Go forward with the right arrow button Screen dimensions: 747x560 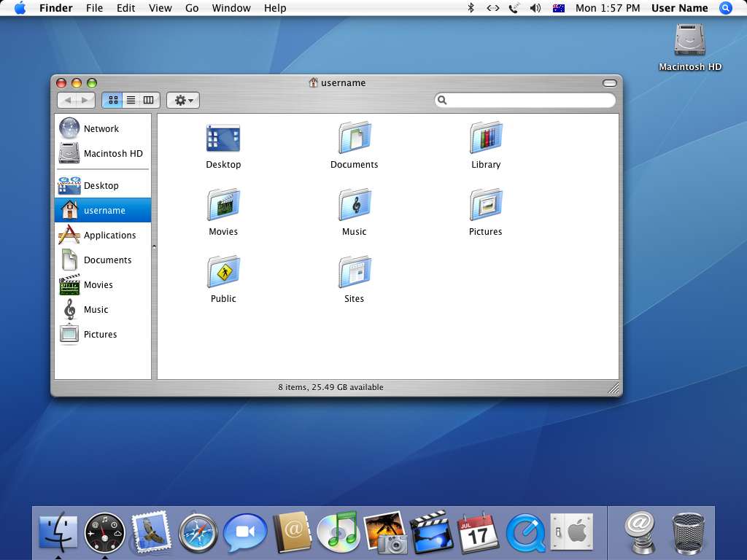pyautogui.click(x=85, y=100)
